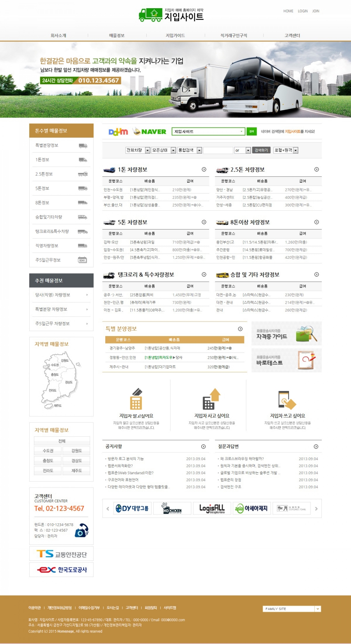Open the FAMILY SITE dropdown in footer
Viewport: 351px width, 644px height.
(292, 609)
